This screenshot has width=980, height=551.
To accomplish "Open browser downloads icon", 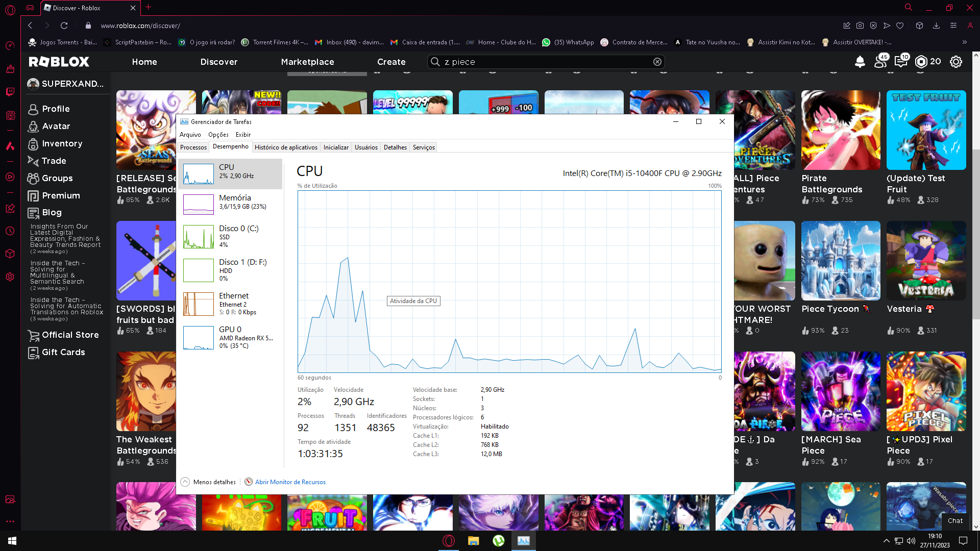I will pyautogui.click(x=936, y=26).
